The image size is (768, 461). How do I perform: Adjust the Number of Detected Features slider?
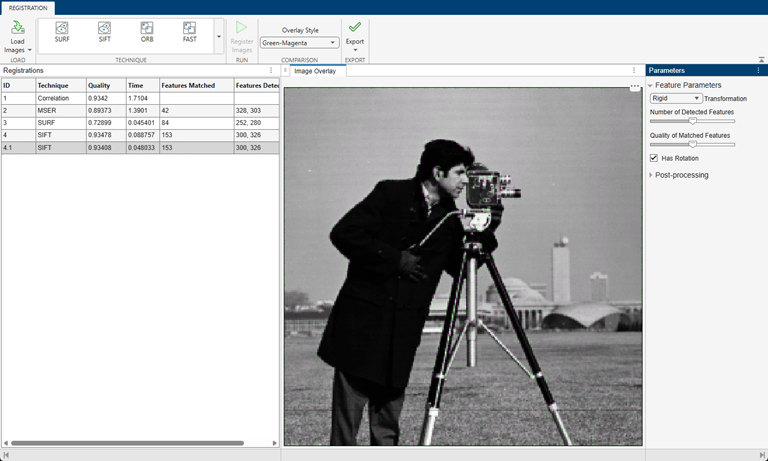(692, 121)
